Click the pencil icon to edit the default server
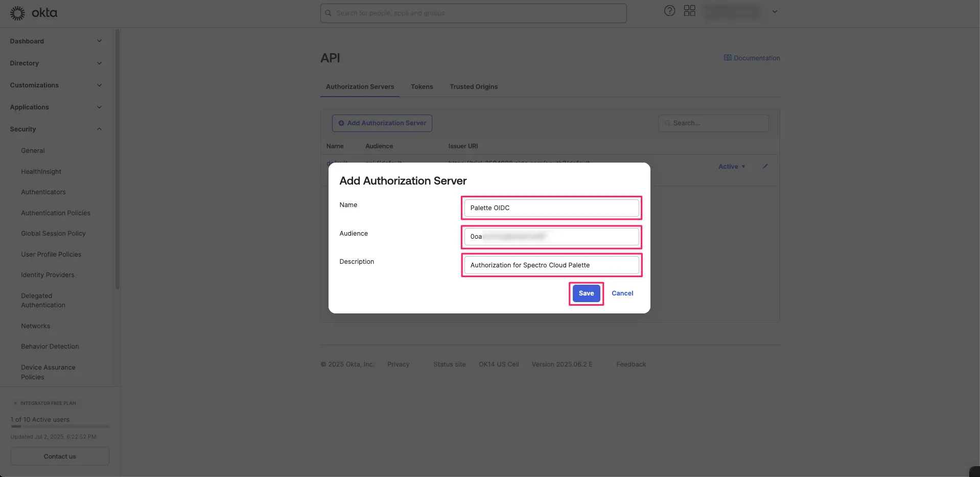980x477 pixels. (764, 166)
